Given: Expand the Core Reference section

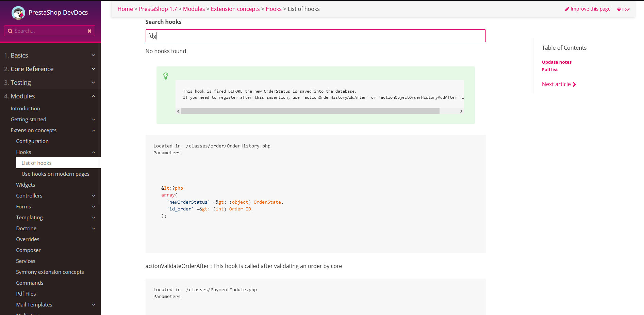Looking at the screenshot, I should 94,69.
